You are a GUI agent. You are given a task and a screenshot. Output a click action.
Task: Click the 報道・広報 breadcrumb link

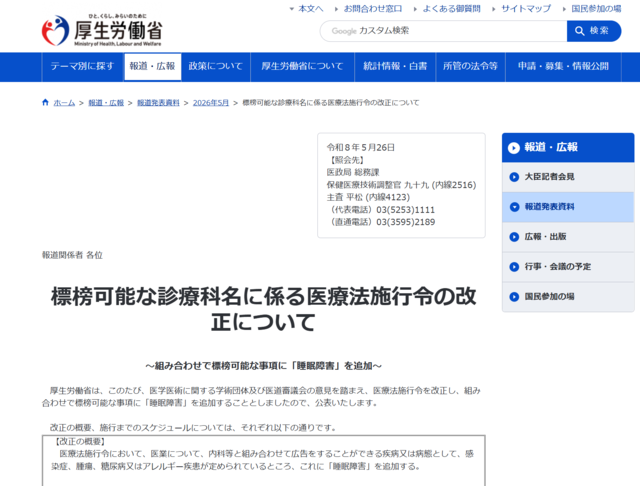click(x=106, y=103)
